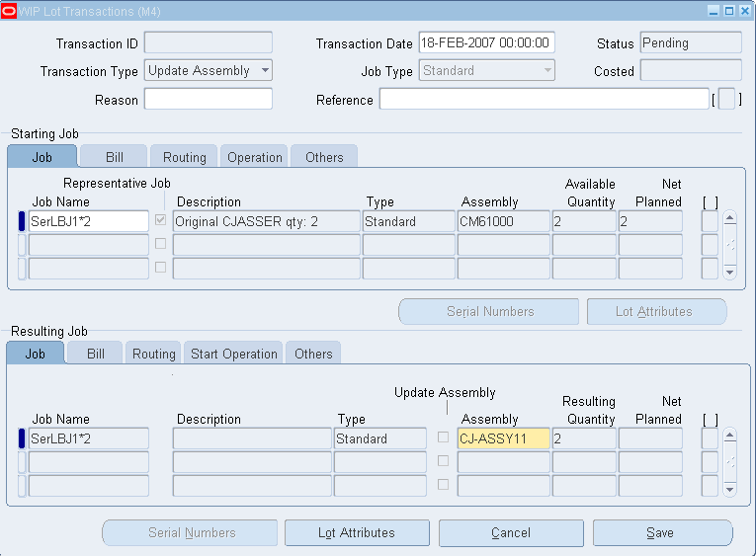This screenshot has width=756, height=556.
Task: Select the Starting Job Routing tab
Action: (x=184, y=157)
